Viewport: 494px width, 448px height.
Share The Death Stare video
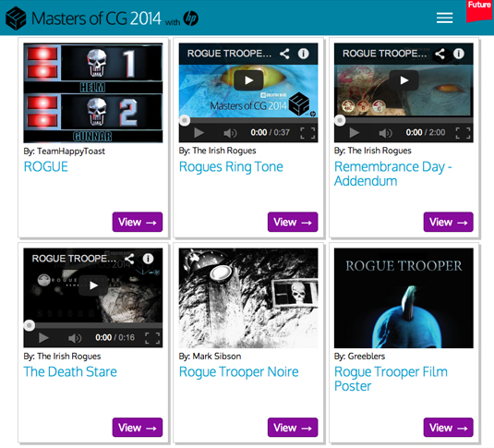tap(129, 259)
